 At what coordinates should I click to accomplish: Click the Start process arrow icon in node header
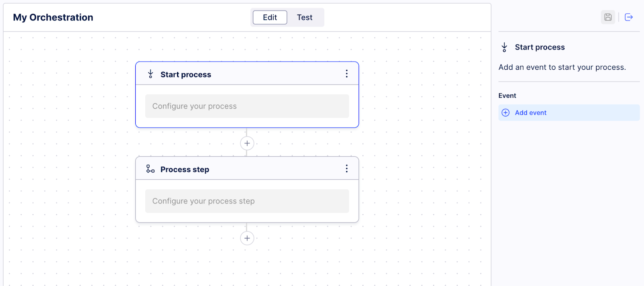tap(150, 74)
